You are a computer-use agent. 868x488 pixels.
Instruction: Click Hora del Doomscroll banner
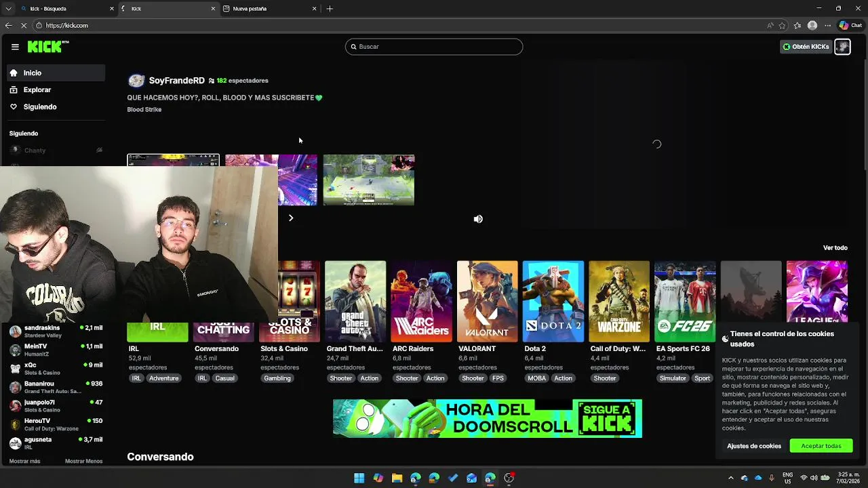coord(488,418)
